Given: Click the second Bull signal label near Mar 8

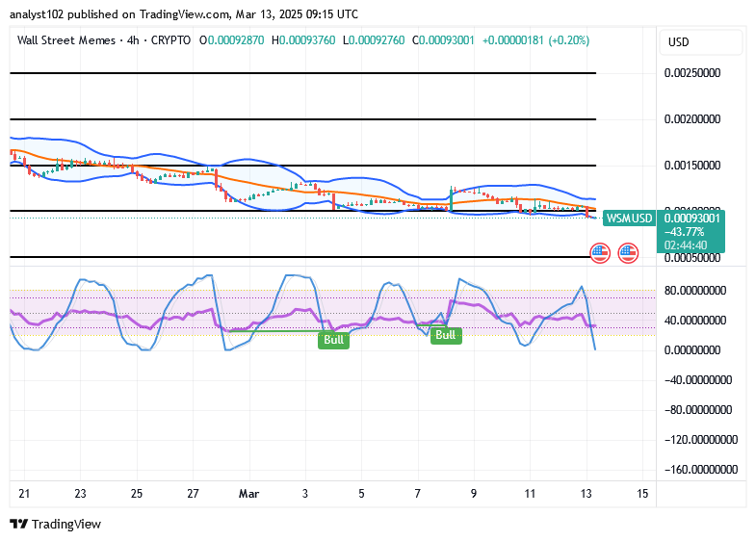Looking at the screenshot, I should tap(446, 335).
